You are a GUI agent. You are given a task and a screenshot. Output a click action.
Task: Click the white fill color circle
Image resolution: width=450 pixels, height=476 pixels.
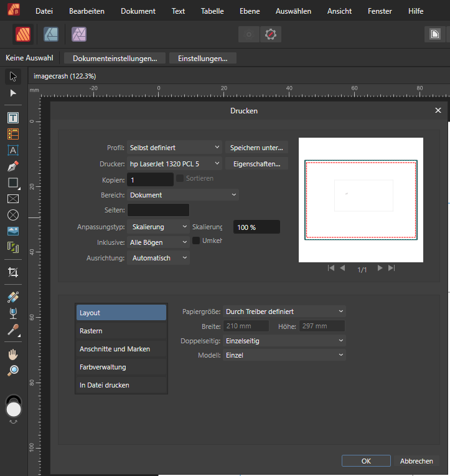point(13,409)
